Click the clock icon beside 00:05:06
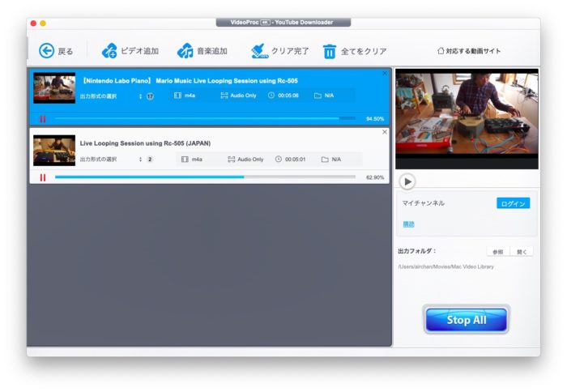The image size is (567, 392). (271, 95)
